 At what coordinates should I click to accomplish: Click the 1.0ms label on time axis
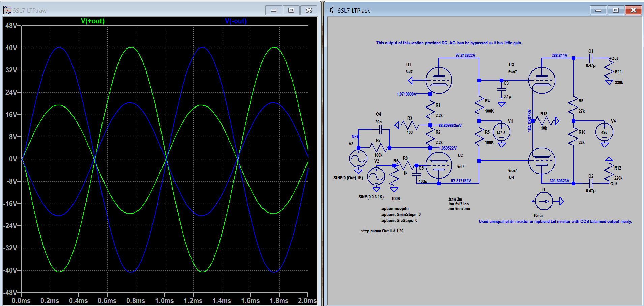[165, 301]
